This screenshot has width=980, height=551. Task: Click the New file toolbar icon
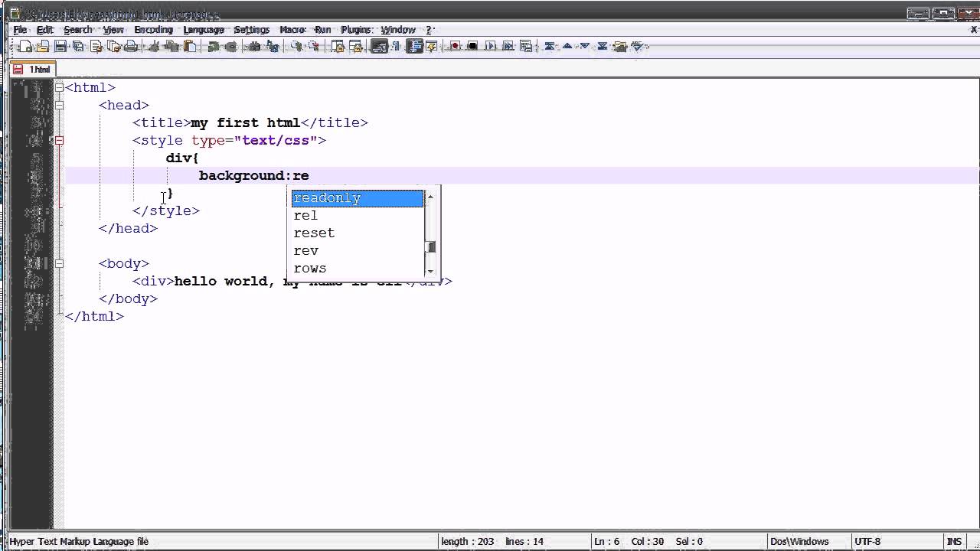click(25, 47)
